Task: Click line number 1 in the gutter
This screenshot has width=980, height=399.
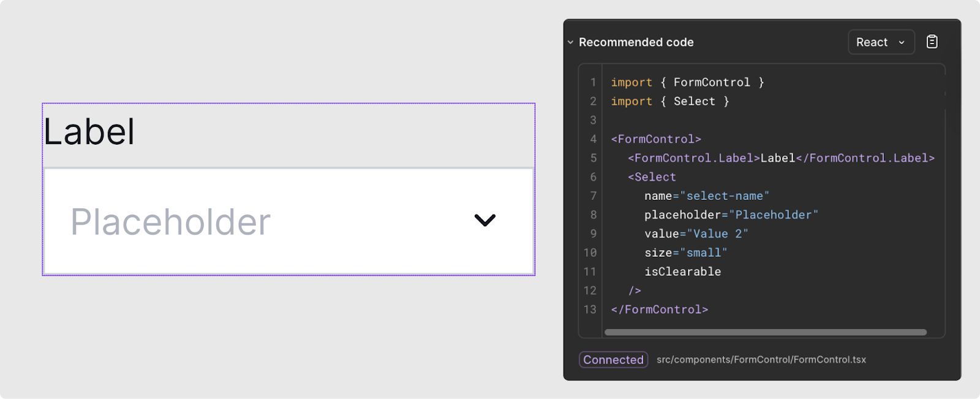Action: point(593,82)
